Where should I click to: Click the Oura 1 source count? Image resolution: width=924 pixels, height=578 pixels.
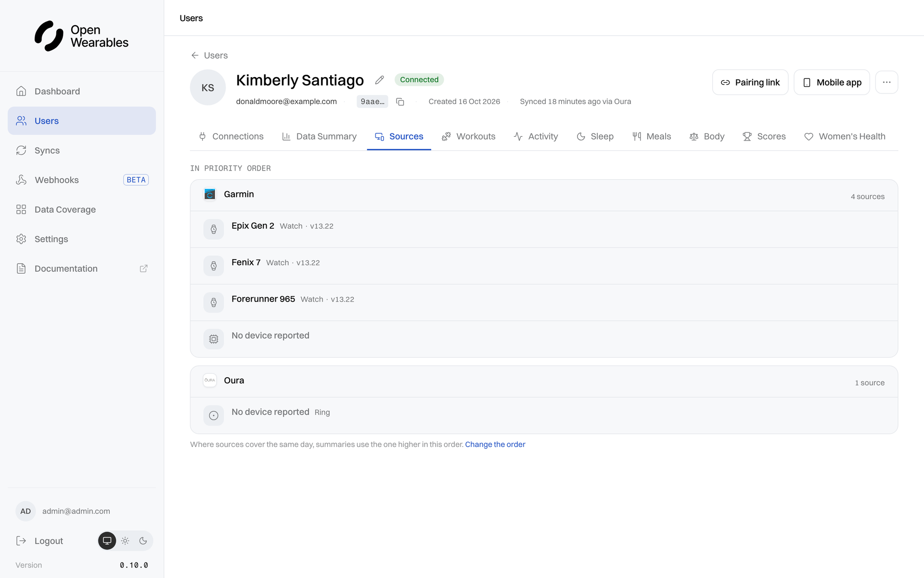tap(870, 383)
